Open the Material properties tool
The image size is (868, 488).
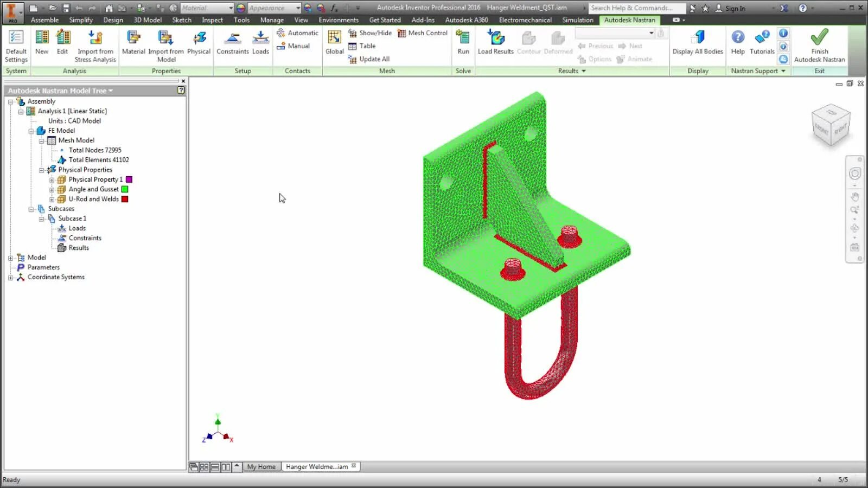pyautogui.click(x=133, y=42)
